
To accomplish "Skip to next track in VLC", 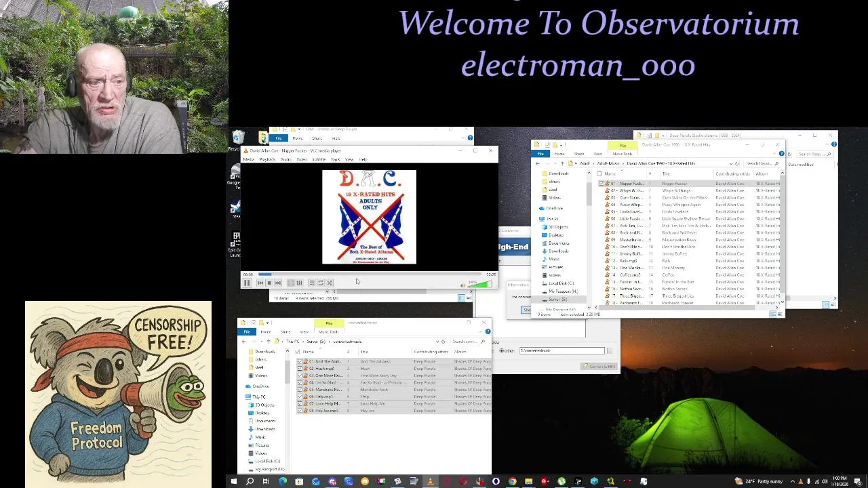I will 278,283.
